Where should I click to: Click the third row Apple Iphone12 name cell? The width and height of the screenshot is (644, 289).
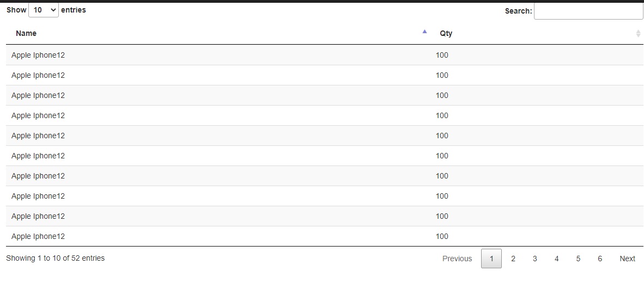[38, 95]
